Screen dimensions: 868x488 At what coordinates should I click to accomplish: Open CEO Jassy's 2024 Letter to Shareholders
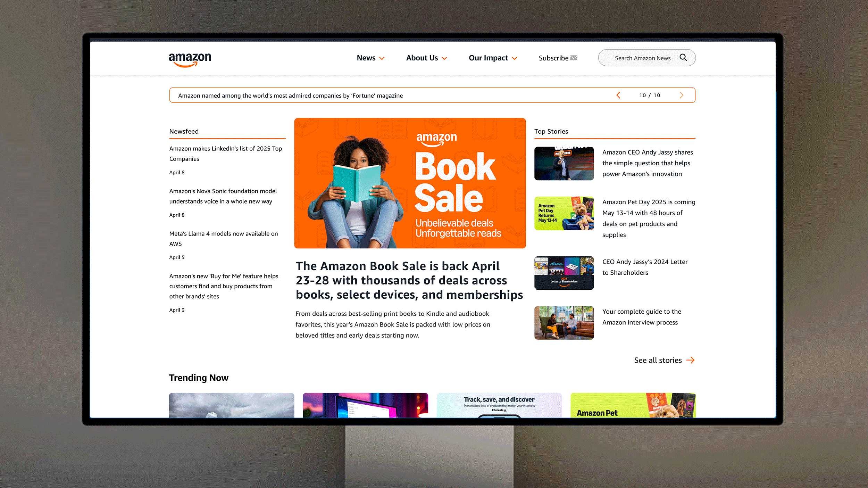pyautogui.click(x=644, y=267)
